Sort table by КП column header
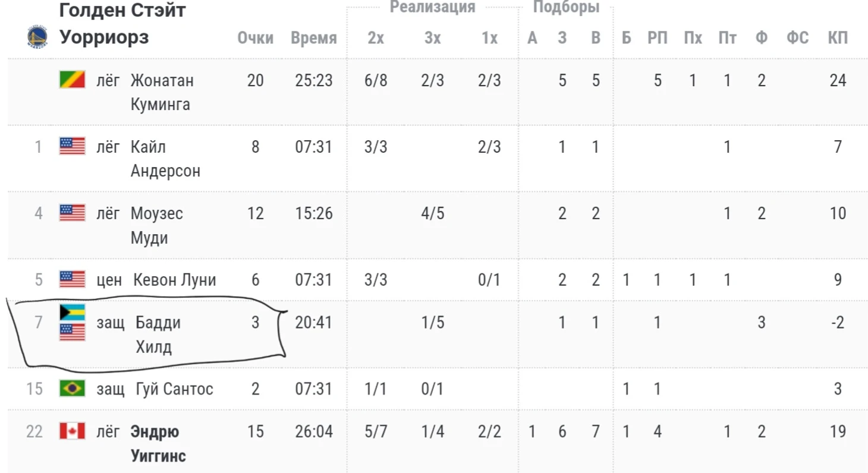Viewport: 868px width, 473px height. coord(838,38)
